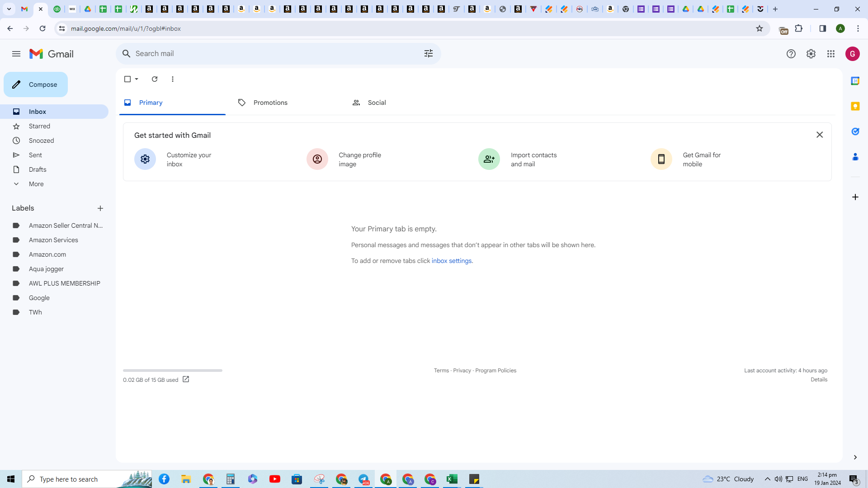
Task: Bookmark this page star icon
Action: click(x=759, y=28)
